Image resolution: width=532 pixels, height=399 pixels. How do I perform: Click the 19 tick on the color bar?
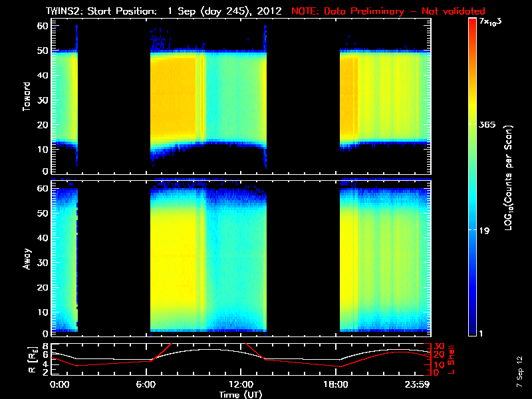484,231
